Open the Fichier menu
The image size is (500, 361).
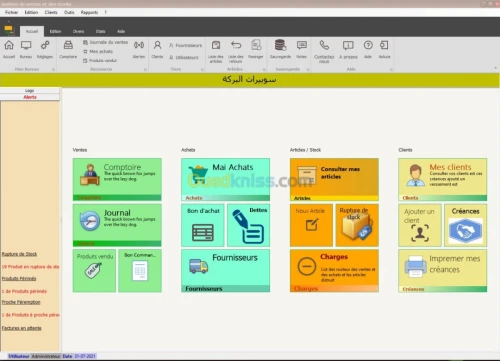click(x=12, y=12)
